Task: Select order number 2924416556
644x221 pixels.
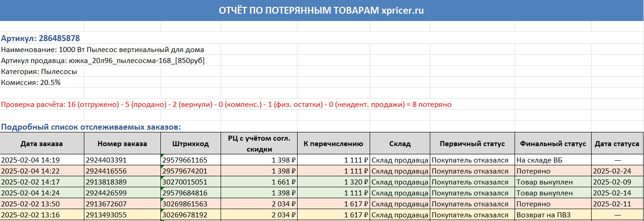Action: pyautogui.click(x=122, y=171)
